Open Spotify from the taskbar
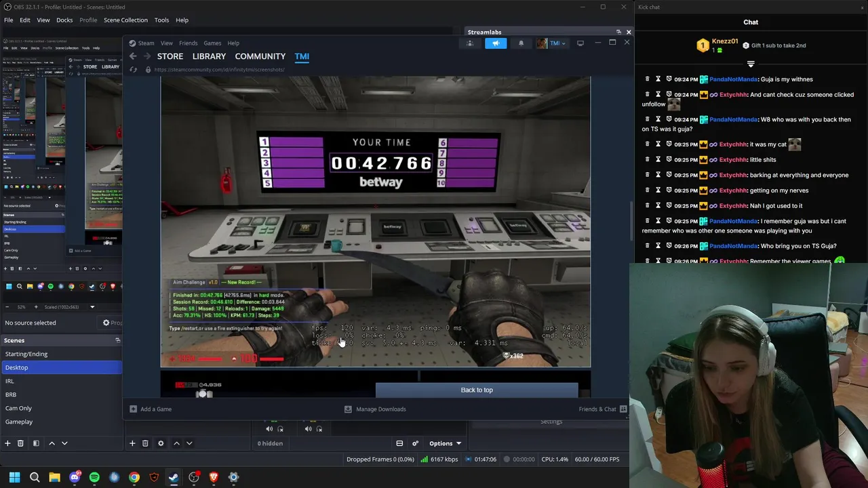Viewport: 868px width, 488px height. (94, 477)
